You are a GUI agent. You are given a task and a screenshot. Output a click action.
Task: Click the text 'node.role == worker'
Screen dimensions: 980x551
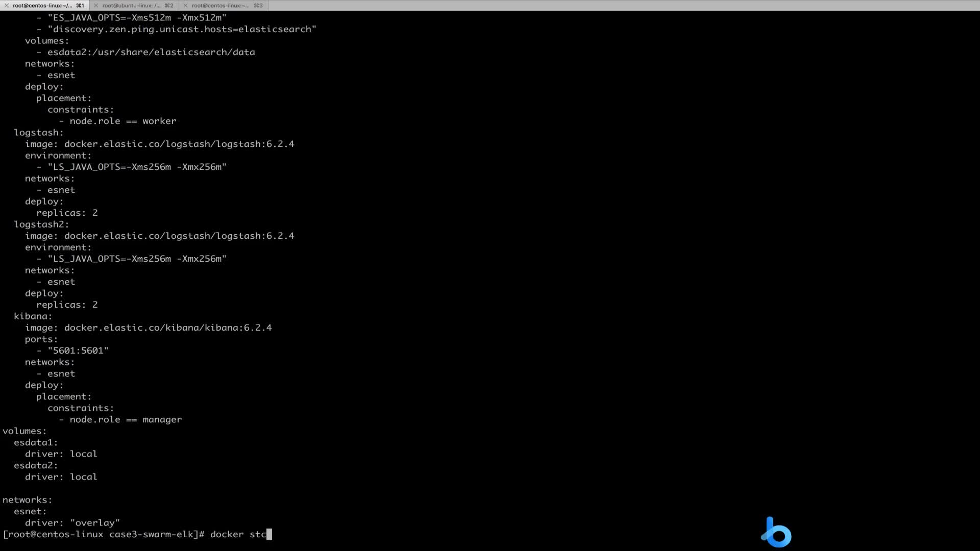click(123, 121)
